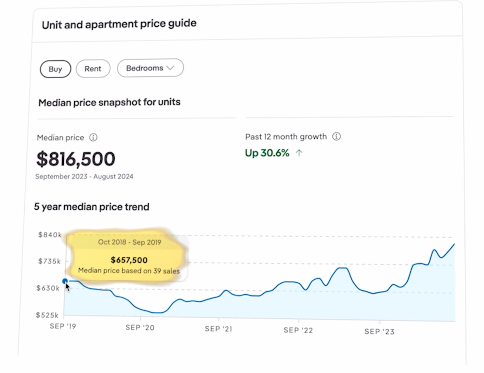Click the $657,500 tooltip value

pyautogui.click(x=129, y=260)
